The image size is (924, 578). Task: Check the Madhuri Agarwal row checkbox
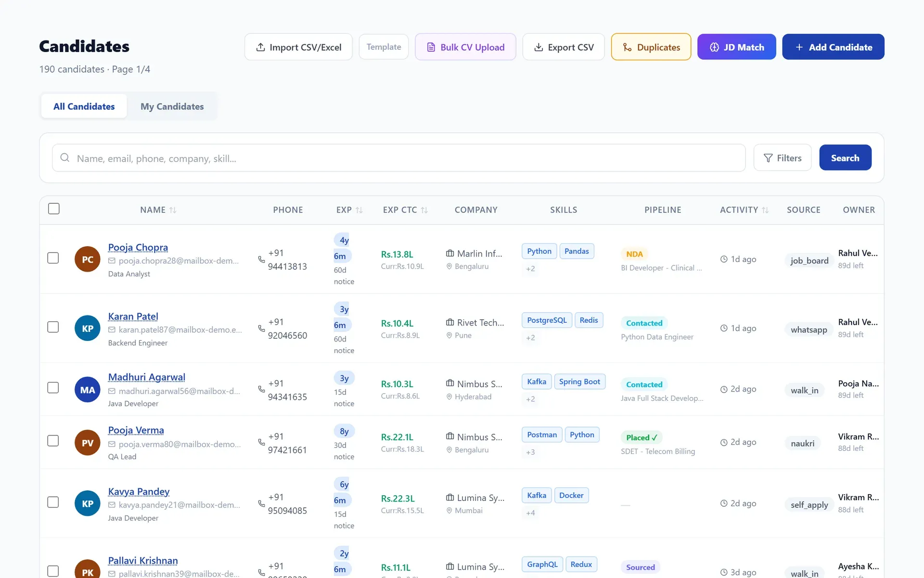tap(53, 388)
